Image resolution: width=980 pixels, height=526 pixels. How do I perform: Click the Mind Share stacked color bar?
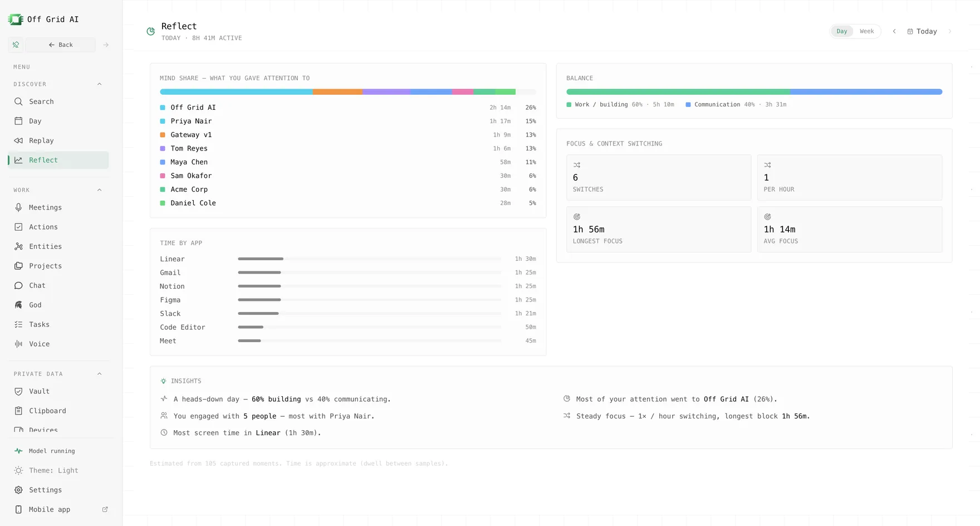click(x=348, y=92)
